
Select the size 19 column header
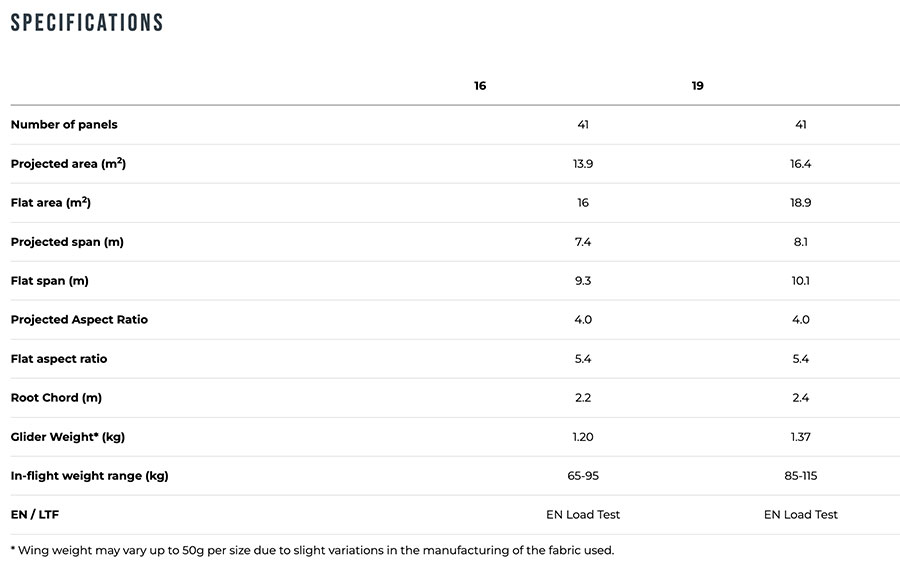click(x=697, y=86)
